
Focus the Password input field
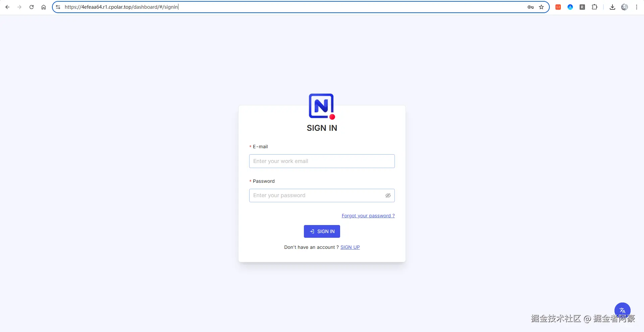pos(322,196)
